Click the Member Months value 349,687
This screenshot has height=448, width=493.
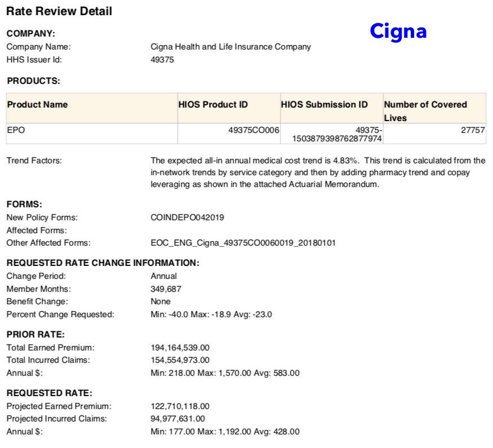166,289
